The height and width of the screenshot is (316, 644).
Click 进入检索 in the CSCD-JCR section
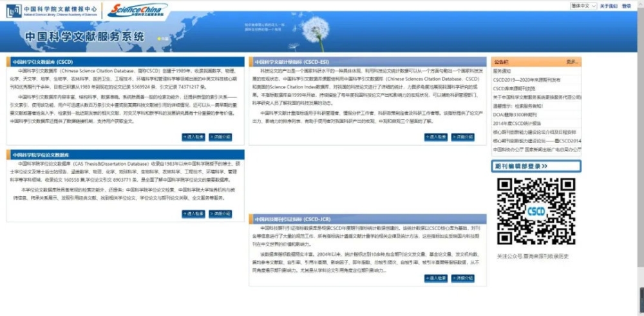436,279
